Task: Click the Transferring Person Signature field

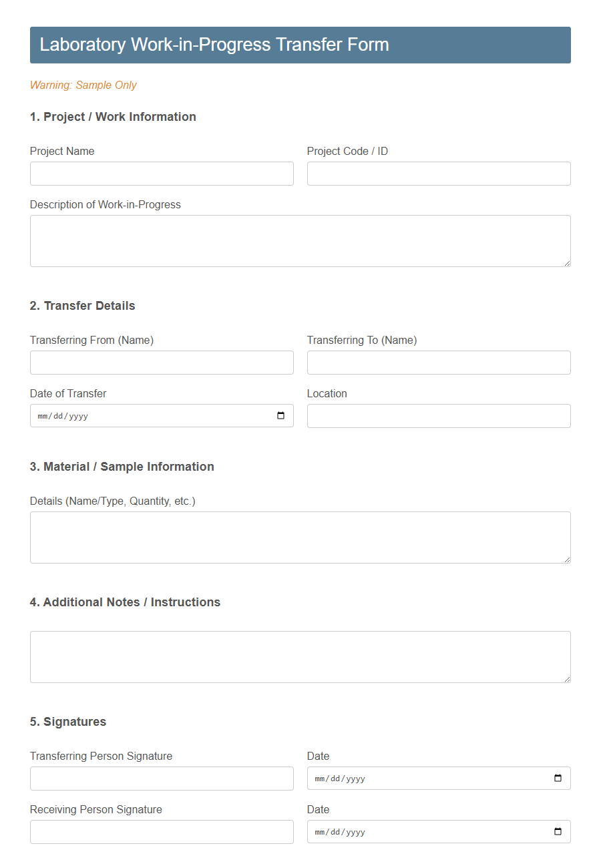Action: (x=162, y=778)
